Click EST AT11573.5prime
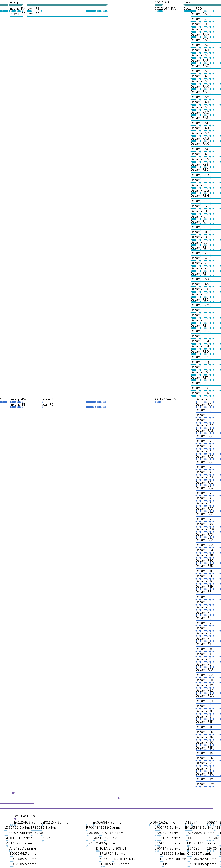Viewport: 221px width, 868px height. click(x=19, y=843)
